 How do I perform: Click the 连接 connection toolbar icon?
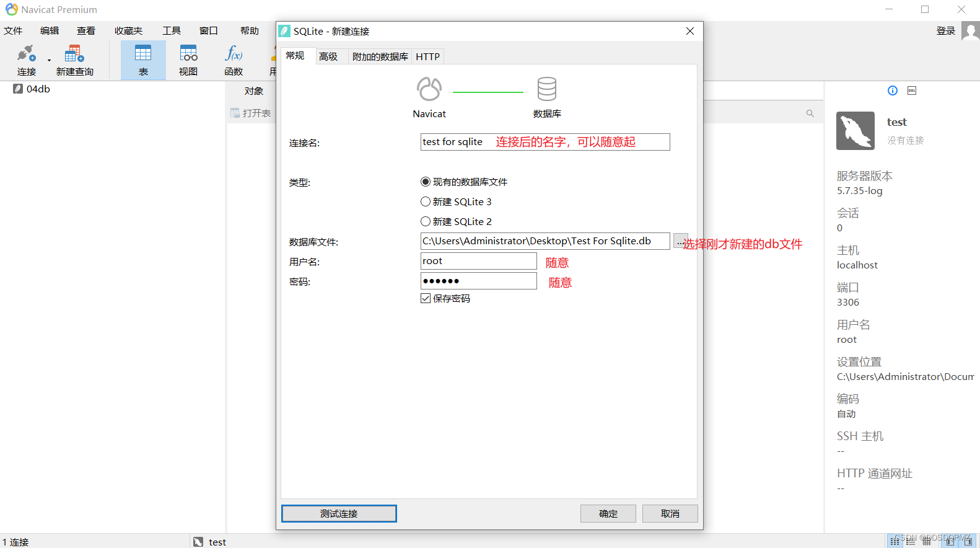(26, 60)
